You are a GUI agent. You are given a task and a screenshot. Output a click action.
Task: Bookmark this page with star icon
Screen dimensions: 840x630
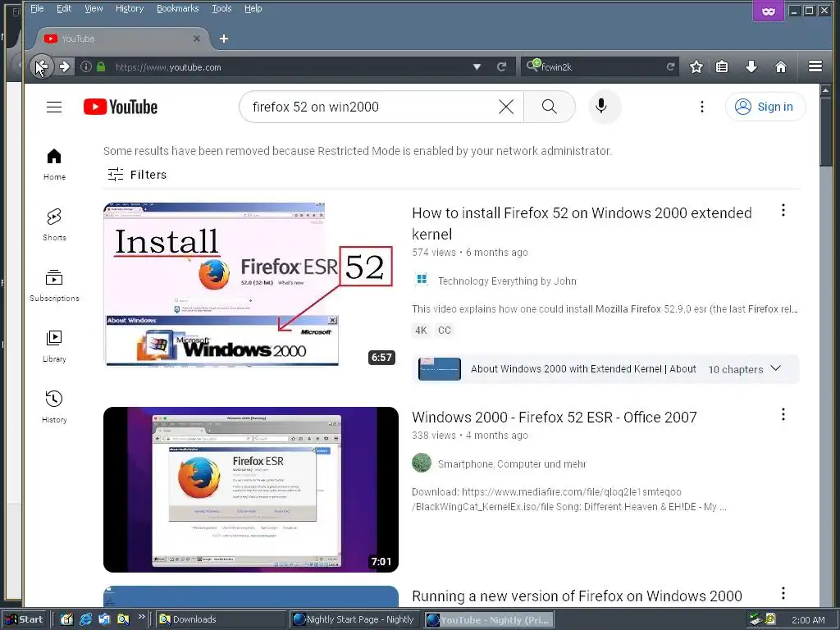(x=696, y=66)
